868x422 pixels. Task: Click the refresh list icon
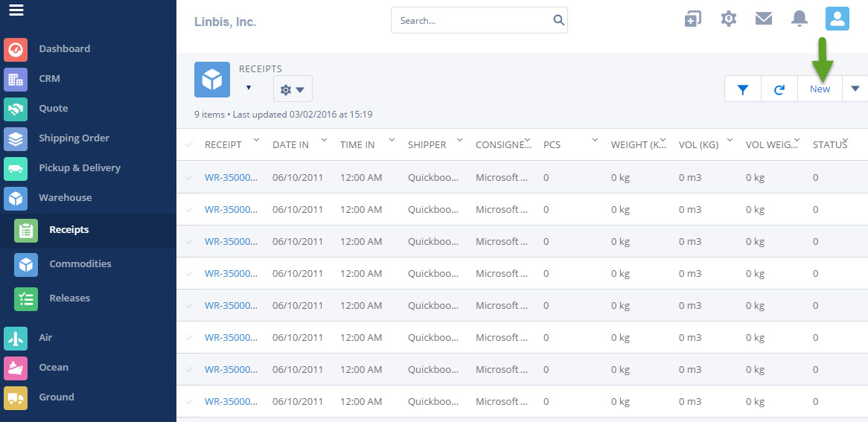tap(779, 89)
